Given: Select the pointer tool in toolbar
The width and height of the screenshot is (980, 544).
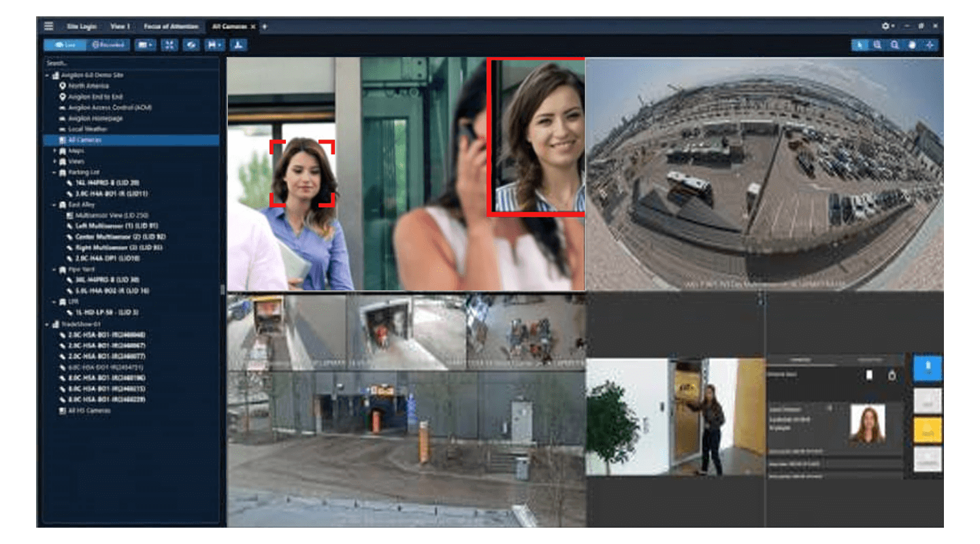Looking at the screenshot, I should (x=860, y=45).
